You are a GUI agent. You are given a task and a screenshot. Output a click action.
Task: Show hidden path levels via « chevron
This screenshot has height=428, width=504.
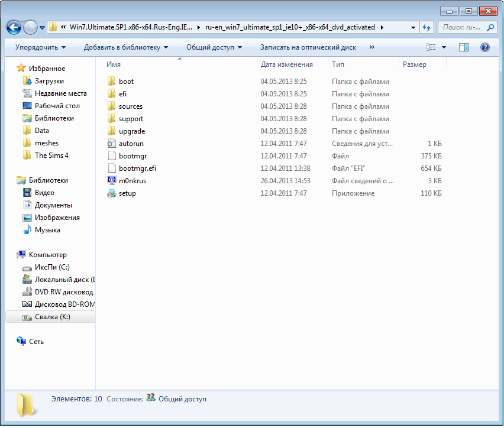[x=63, y=27]
